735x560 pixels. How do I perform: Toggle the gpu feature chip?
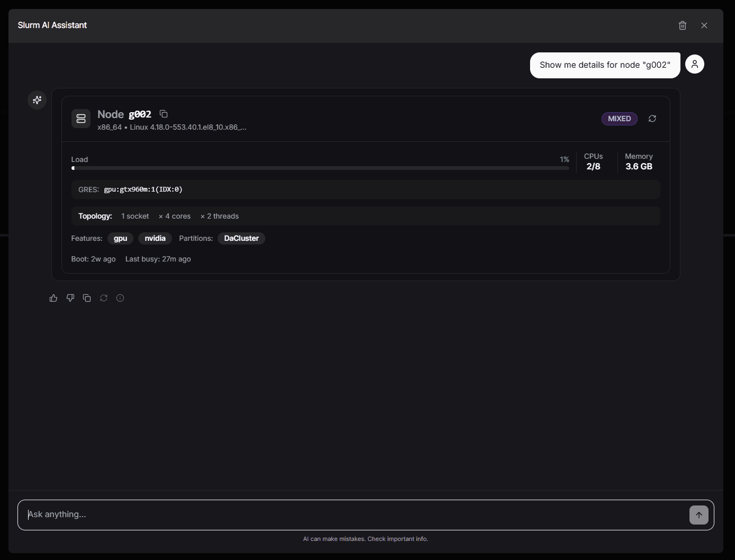point(120,238)
